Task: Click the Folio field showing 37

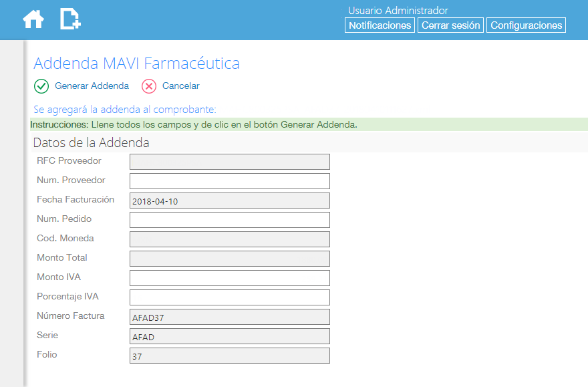Action: [x=229, y=356]
